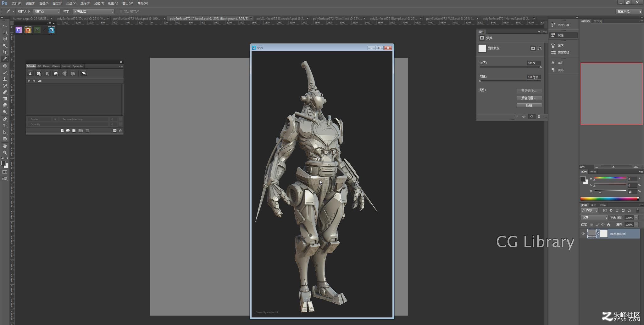Toggle lock image pixels brush icon

tap(597, 225)
